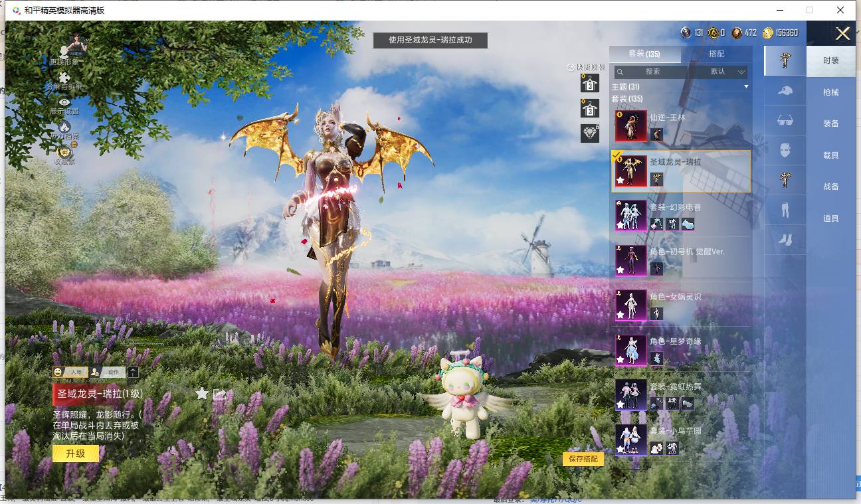Click the yellow 升级 upgrade button
This screenshot has width=861, height=504.
[76, 454]
